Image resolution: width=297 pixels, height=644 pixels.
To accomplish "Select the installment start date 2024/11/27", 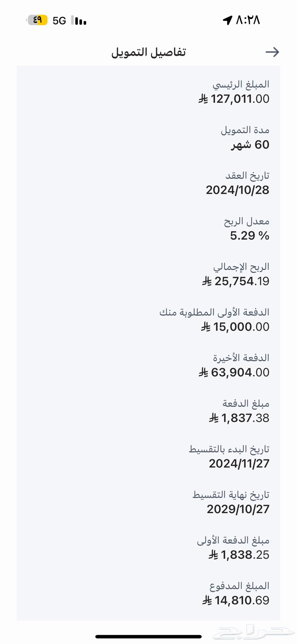I will click(x=239, y=464).
